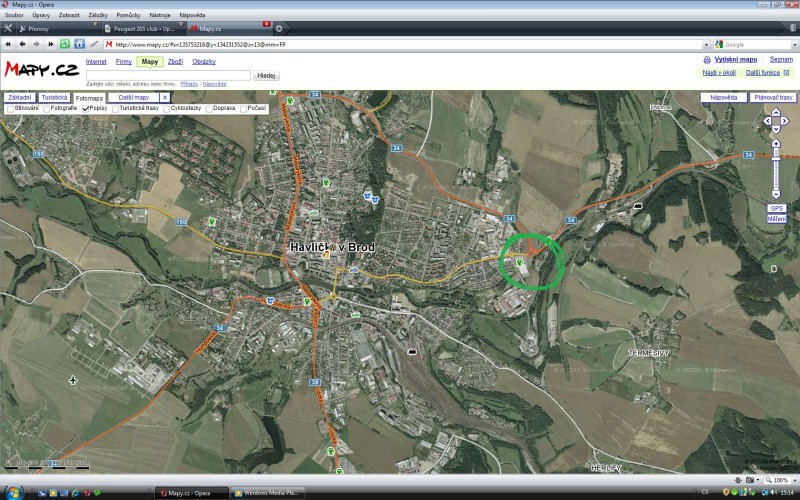800x500 pixels.
Task: Click the Mapy.cz logo
Action: click(x=40, y=69)
